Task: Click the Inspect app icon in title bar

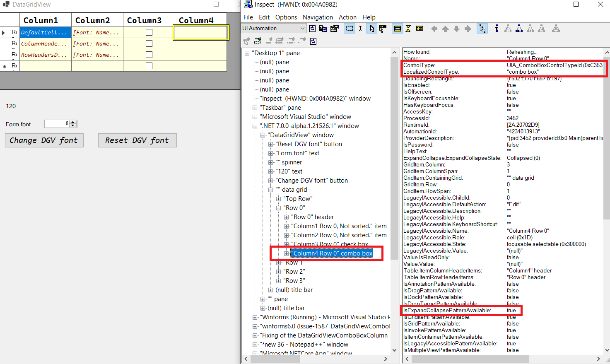Action: click(x=248, y=5)
